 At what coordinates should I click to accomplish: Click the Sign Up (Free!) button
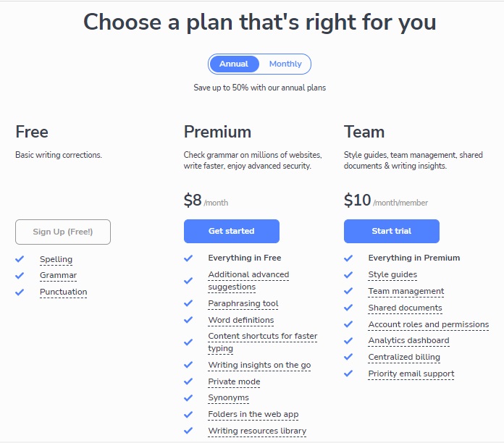63,232
